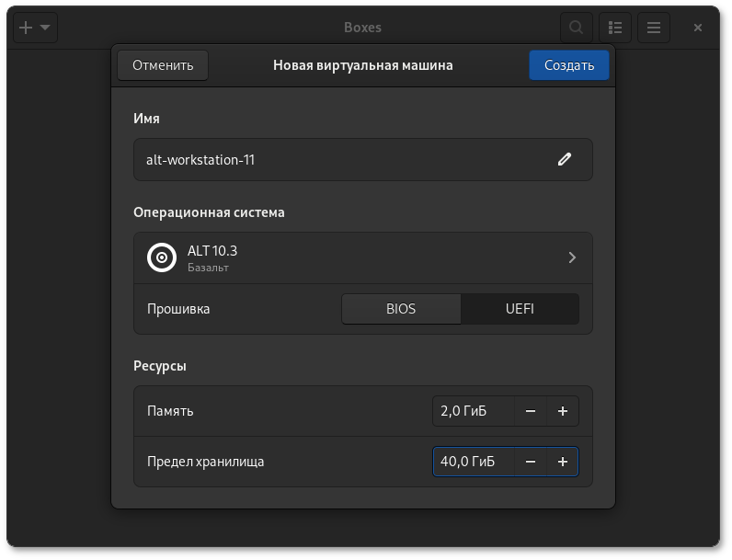This screenshot has height=560, width=732.
Task: Click the pencil edit icon in name field
Action: click(564, 159)
